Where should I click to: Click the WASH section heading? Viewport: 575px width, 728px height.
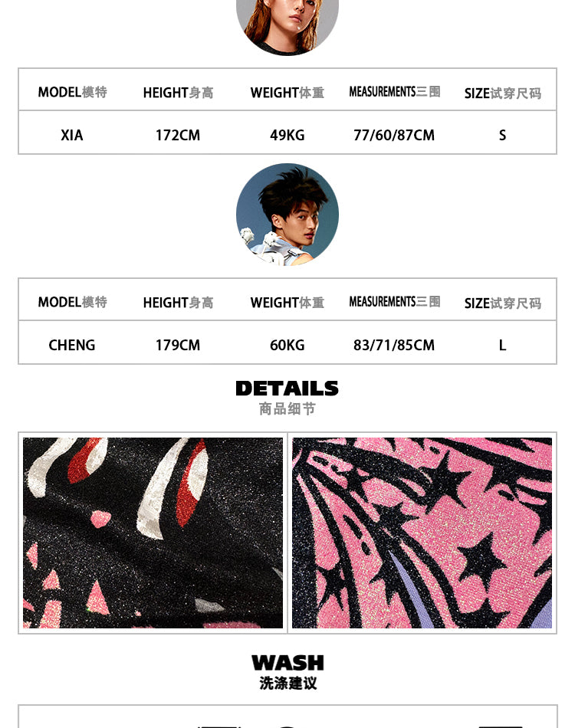[x=287, y=663]
